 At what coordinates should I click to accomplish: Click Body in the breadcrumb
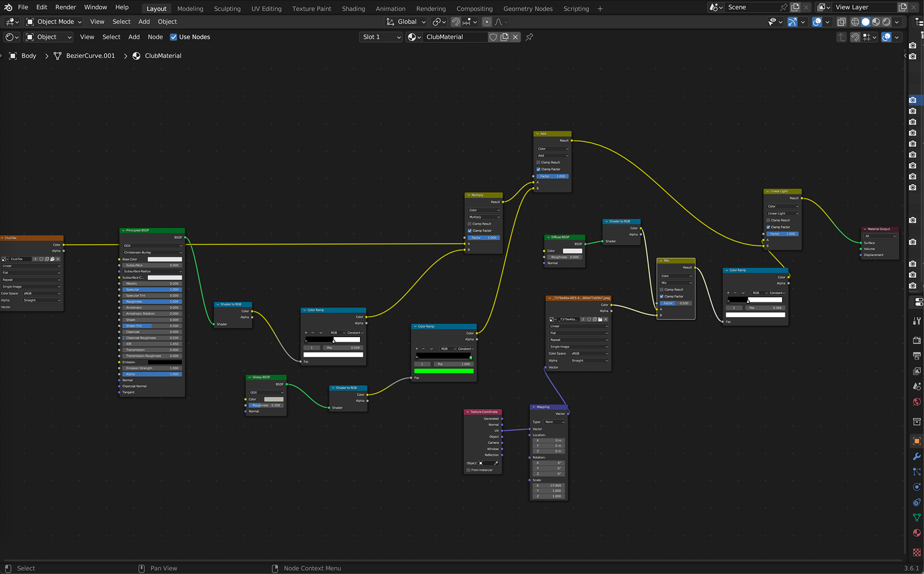(29, 56)
